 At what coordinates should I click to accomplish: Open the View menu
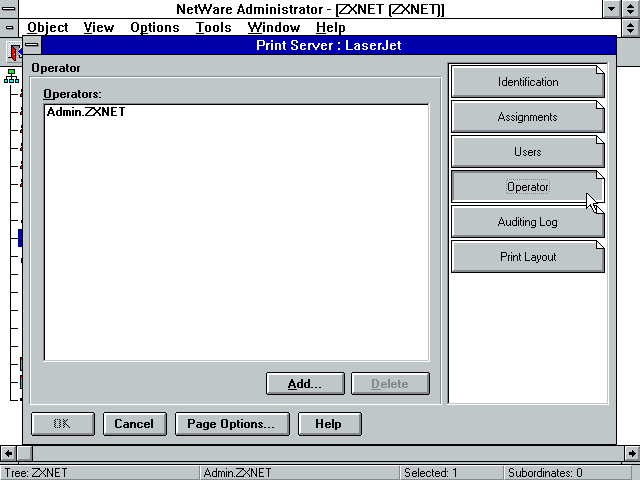click(x=99, y=27)
